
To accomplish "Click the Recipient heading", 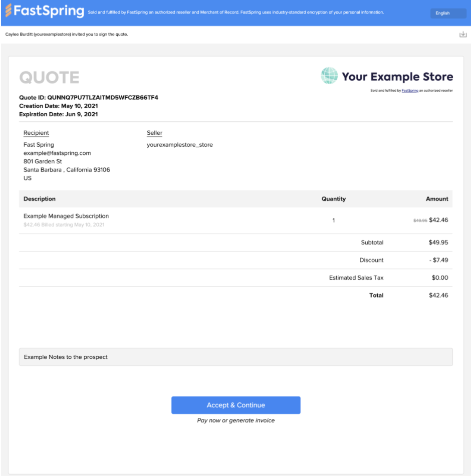I will [36, 133].
